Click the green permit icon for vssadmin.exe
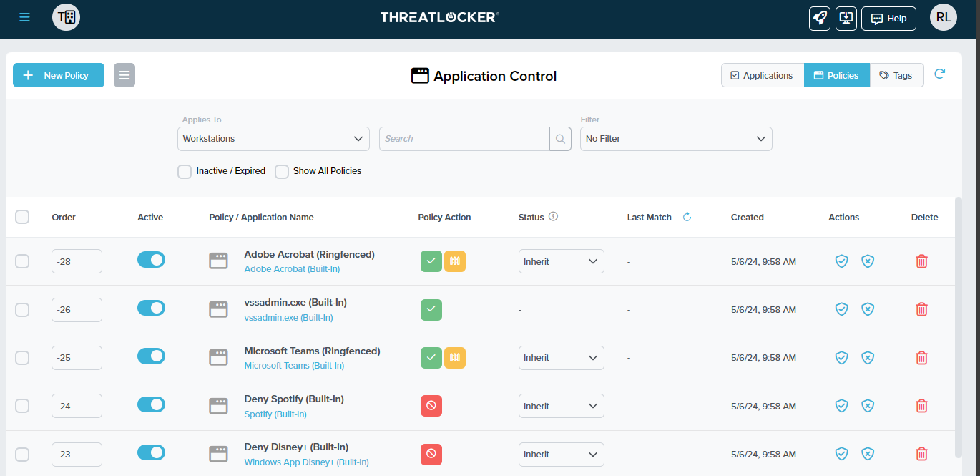The height and width of the screenshot is (476, 980). click(x=431, y=309)
